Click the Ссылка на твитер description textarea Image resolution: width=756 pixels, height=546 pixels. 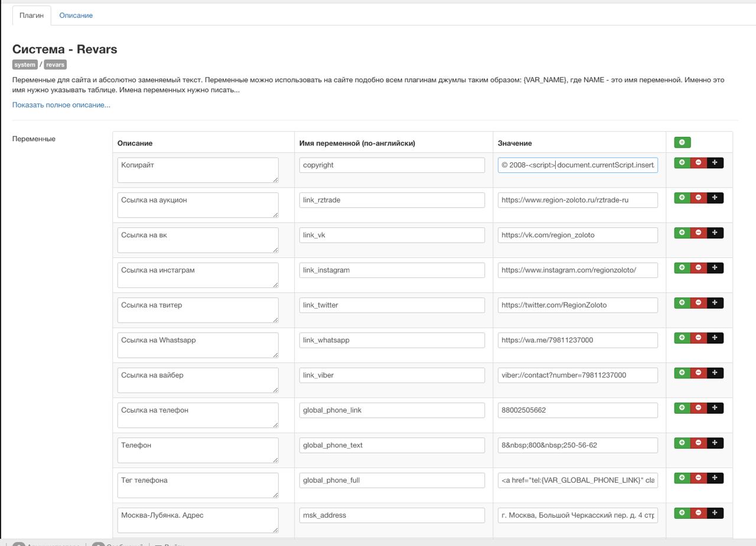(198, 310)
